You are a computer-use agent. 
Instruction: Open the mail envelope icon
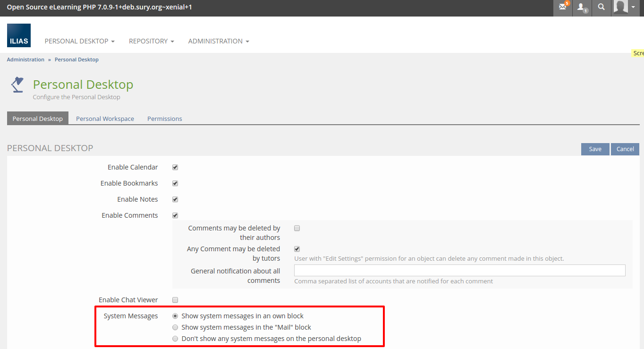(562, 8)
